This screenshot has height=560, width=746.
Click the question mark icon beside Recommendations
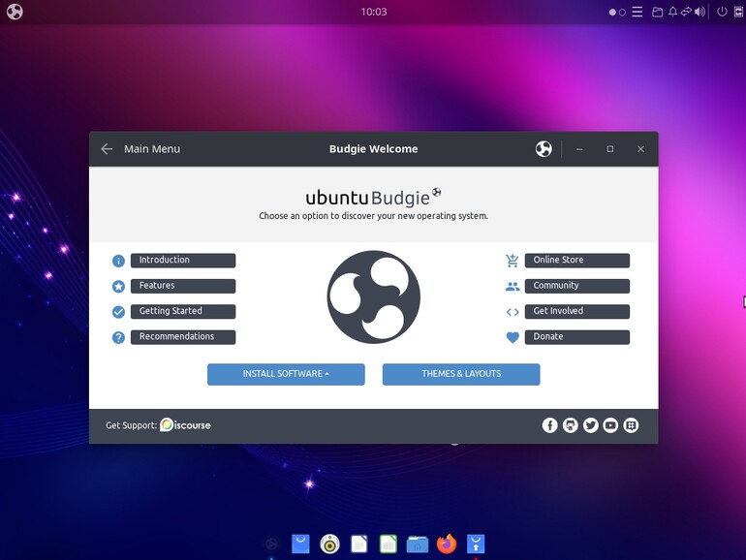click(x=118, y=338)
